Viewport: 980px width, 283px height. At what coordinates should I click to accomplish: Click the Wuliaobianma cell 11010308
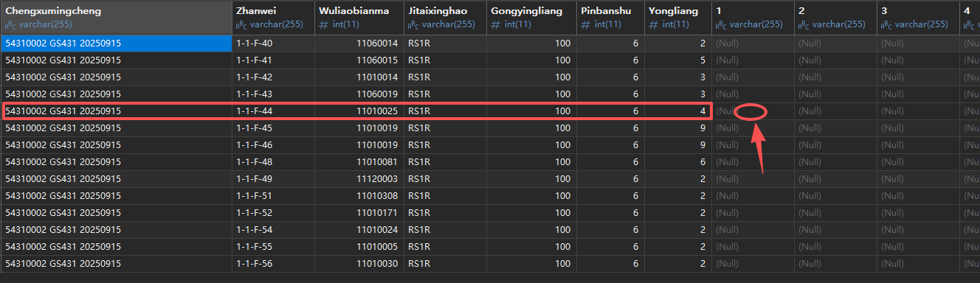[x=359, y=196]
